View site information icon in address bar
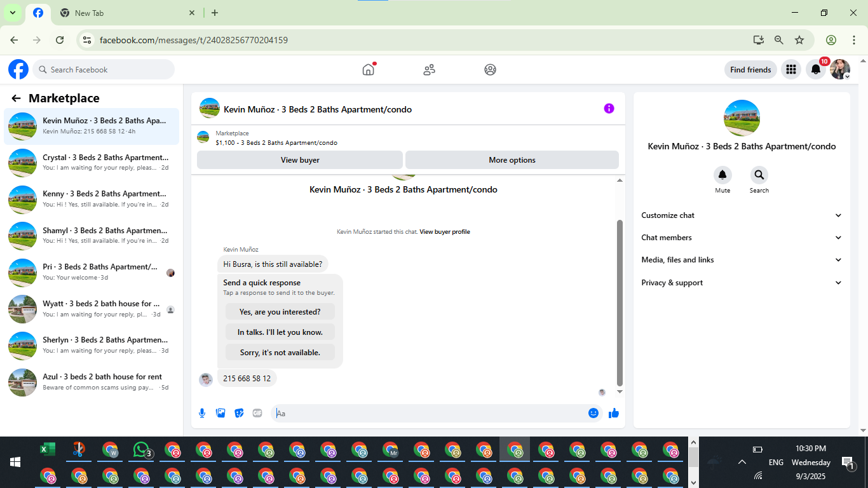Screen dimensions: 868x488 pos(88,40)
